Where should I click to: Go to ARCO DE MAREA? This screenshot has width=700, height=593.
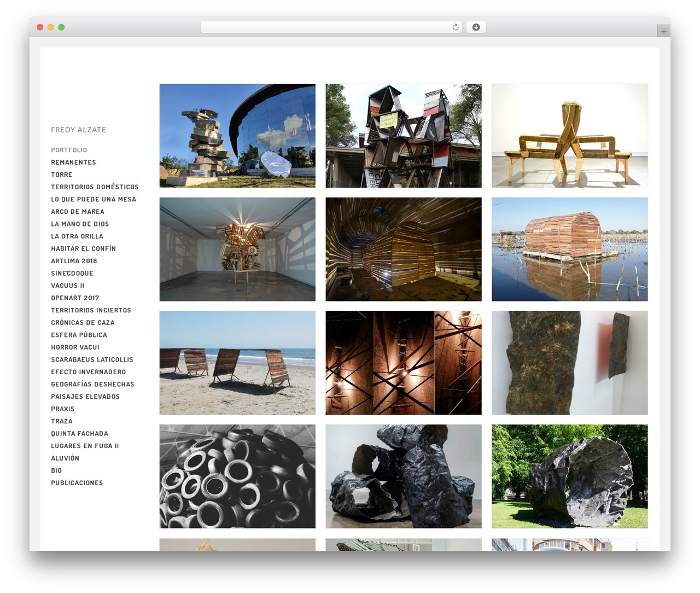point(78,212)
